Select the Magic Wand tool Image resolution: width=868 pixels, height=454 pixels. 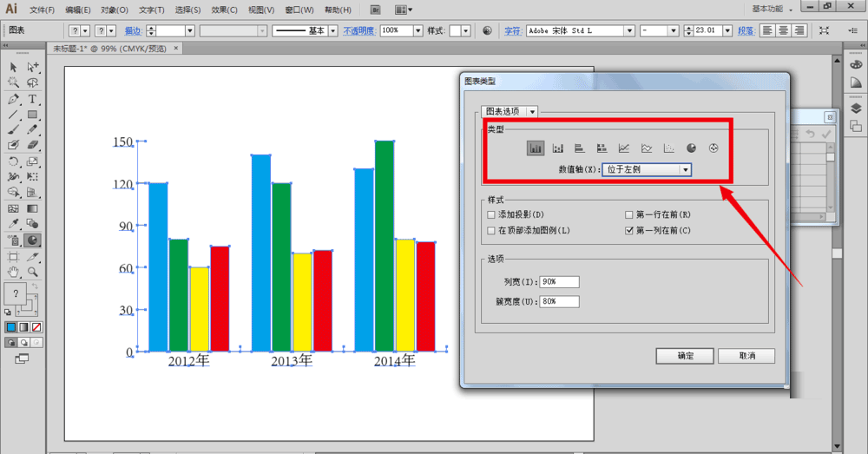(13, 82)
